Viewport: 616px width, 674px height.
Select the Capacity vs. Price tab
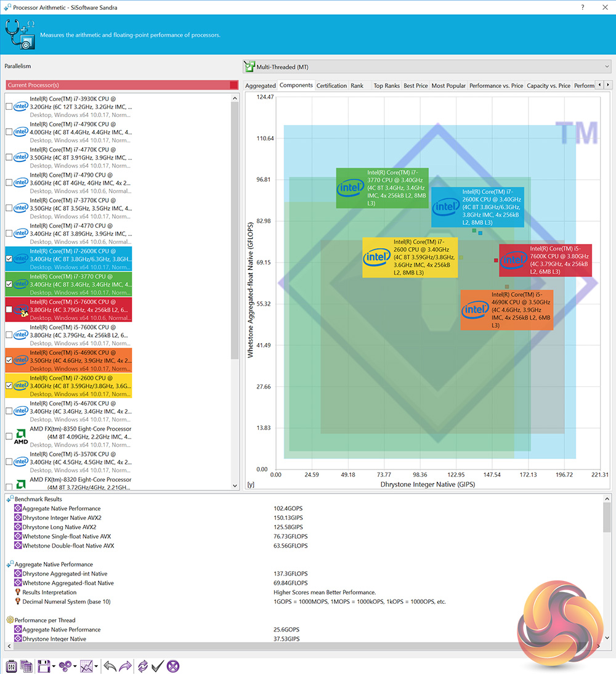[548, 86]
